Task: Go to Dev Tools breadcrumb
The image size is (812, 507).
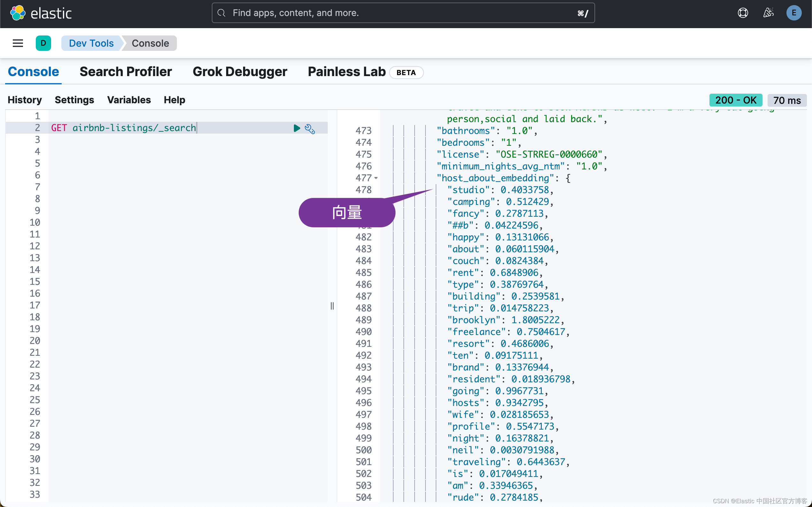Action: click(91, 43)
